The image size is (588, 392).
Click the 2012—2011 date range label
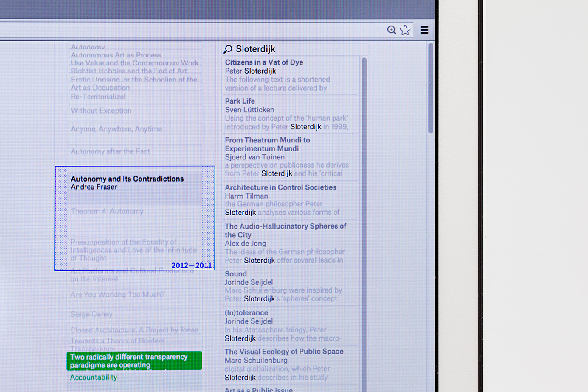click(191, 265)
